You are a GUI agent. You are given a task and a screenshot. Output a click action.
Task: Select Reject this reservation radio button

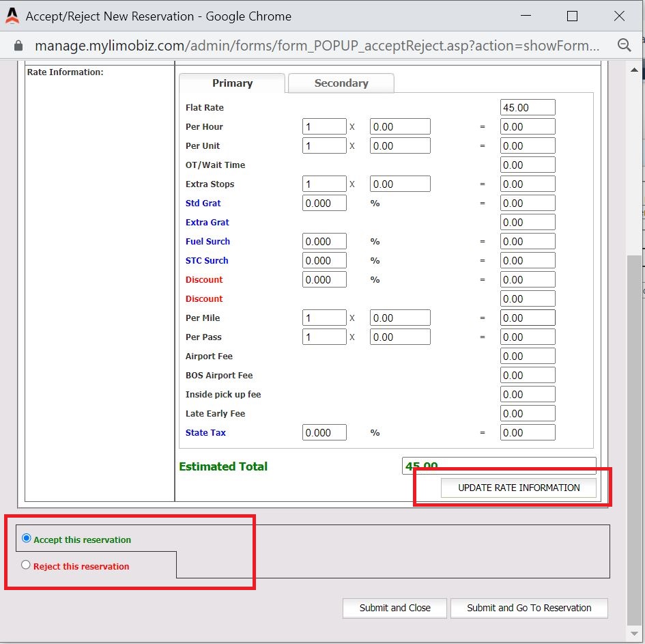tap(27, 565)
